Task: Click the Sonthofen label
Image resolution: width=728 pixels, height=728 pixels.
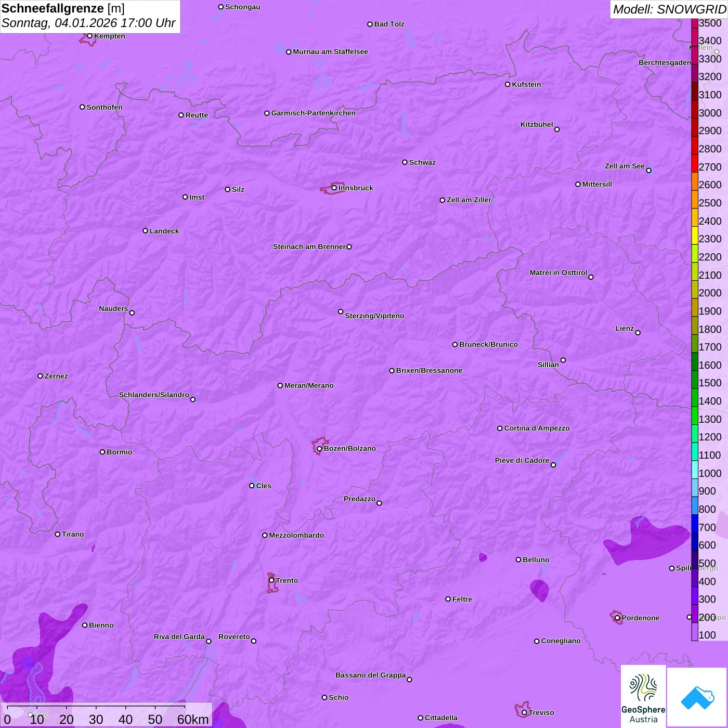Action: click(x=105, y=107)
